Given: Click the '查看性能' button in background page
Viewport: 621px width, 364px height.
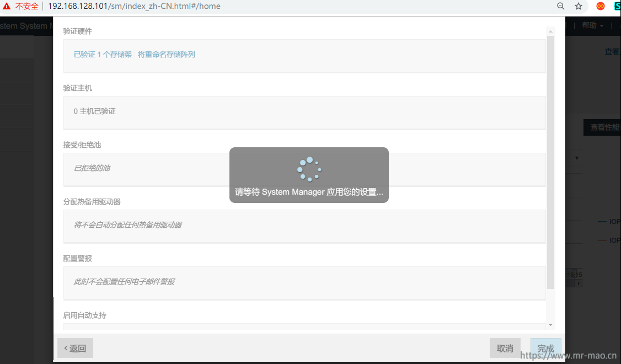Looking at the screenshot, I should click(602, 127).
